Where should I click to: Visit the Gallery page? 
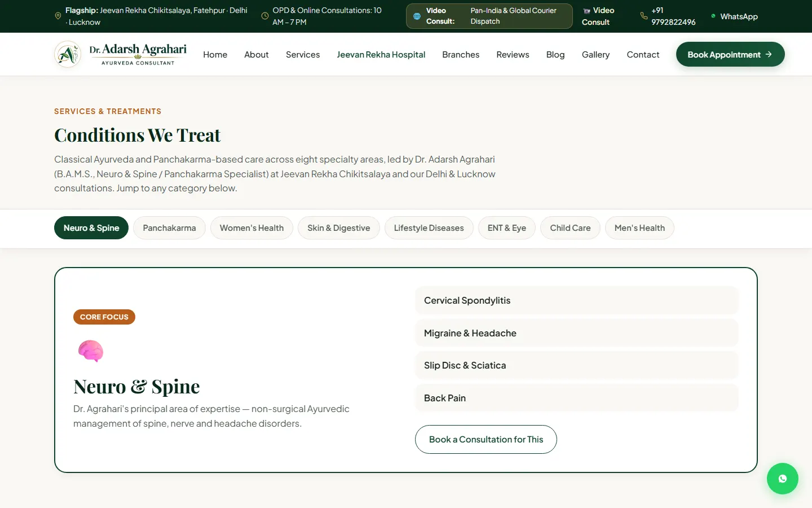(x=595, y=55)
